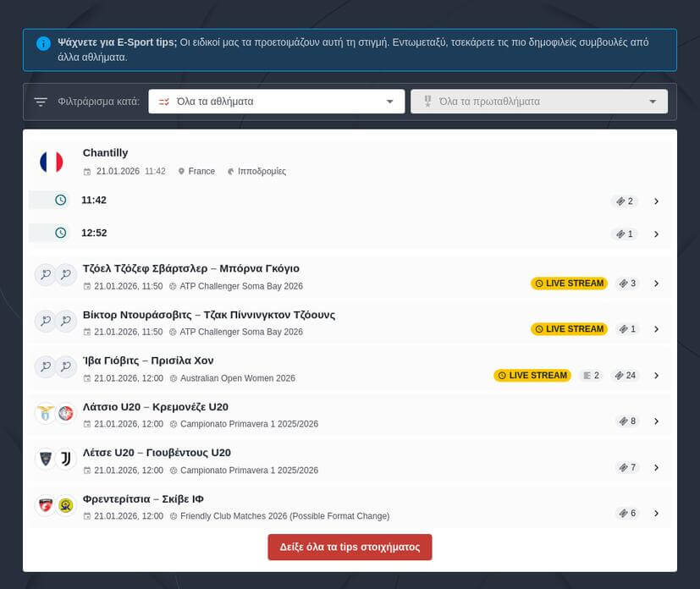Click the tips count badge showing 24
This screenshot has width=700, height=589.
click(x=626, y=376)
